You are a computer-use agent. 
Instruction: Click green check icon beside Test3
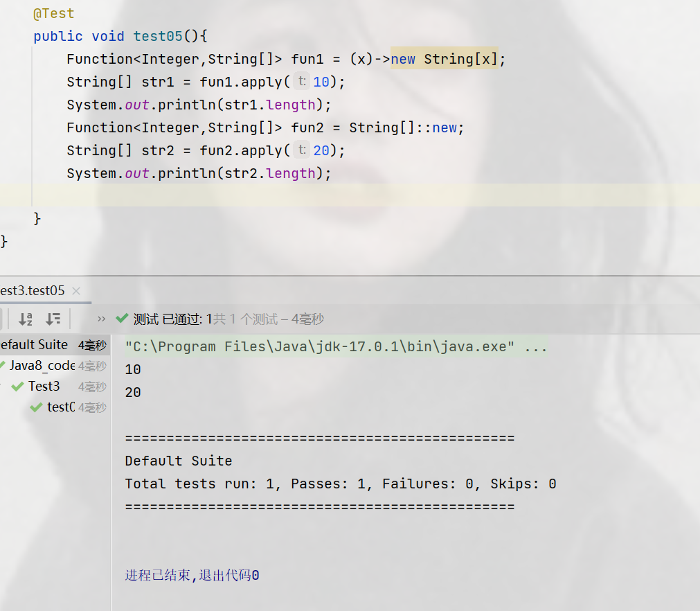17,387
